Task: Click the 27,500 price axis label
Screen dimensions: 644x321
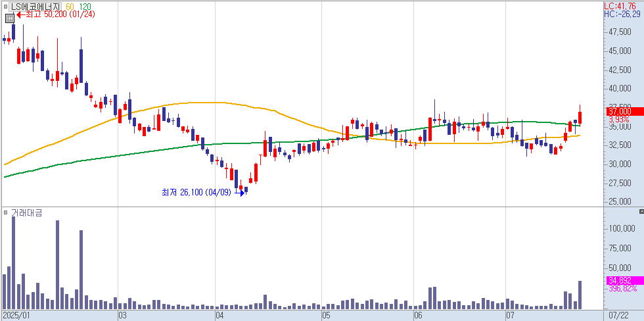Action: tap(620, 183)
